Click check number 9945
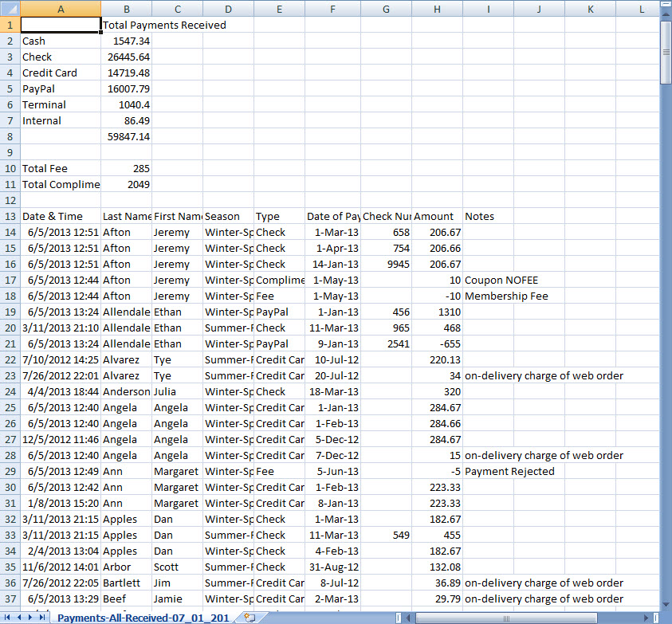 [386, 264]
